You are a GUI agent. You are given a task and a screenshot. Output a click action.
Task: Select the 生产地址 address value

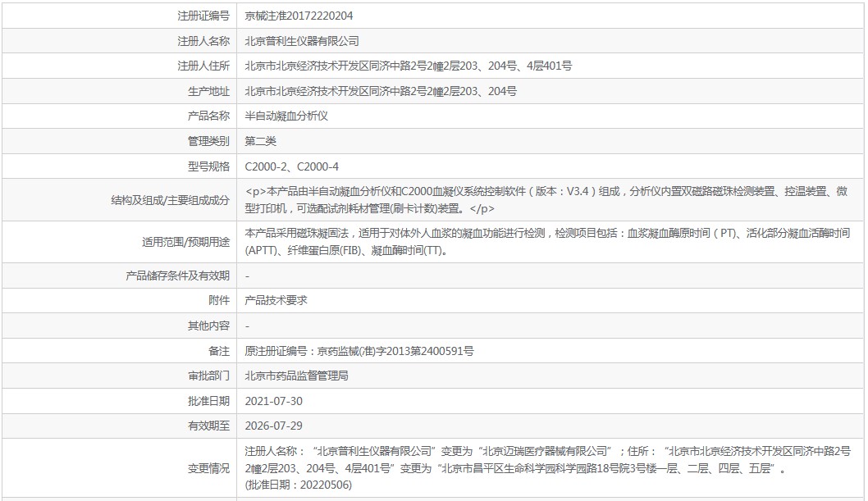click(x=381, y=91)
